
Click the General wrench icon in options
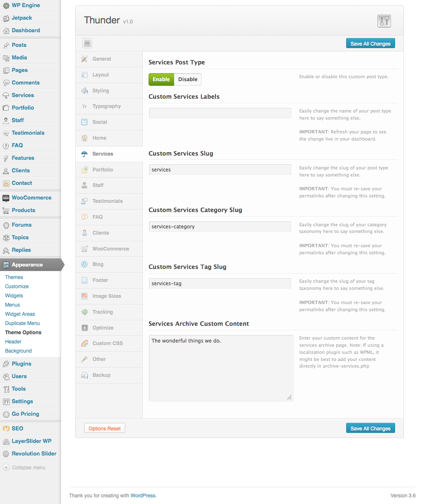[x=85, y=59]
